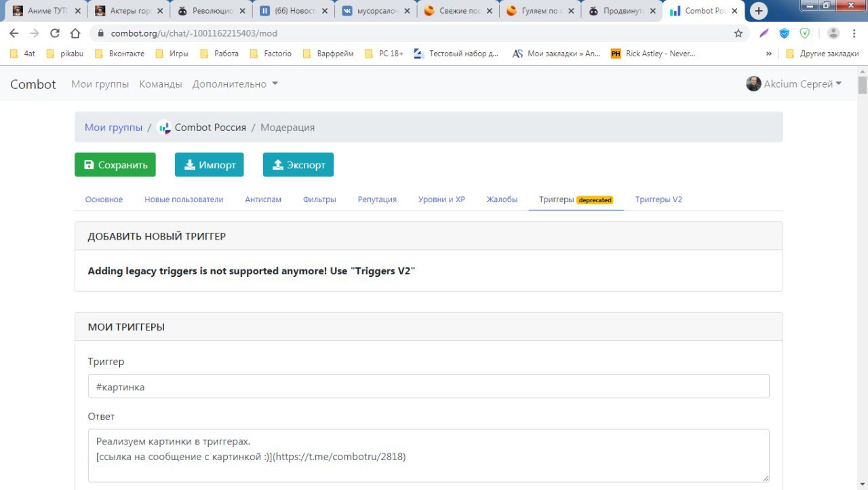868x490 pixels.
Task: Open the browser home page
Action: (76, 33)
